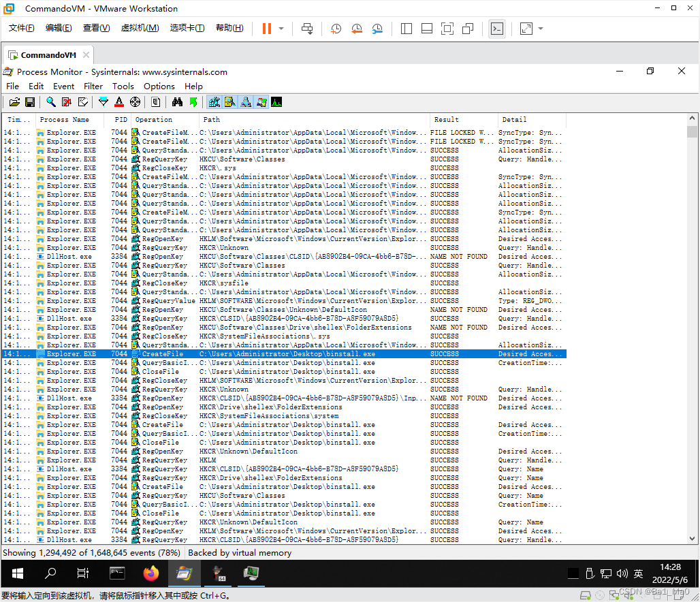This screenshot has height=602, width=700.
Task: Open the Process Monitor Help menu
Action: pos(193,86)
